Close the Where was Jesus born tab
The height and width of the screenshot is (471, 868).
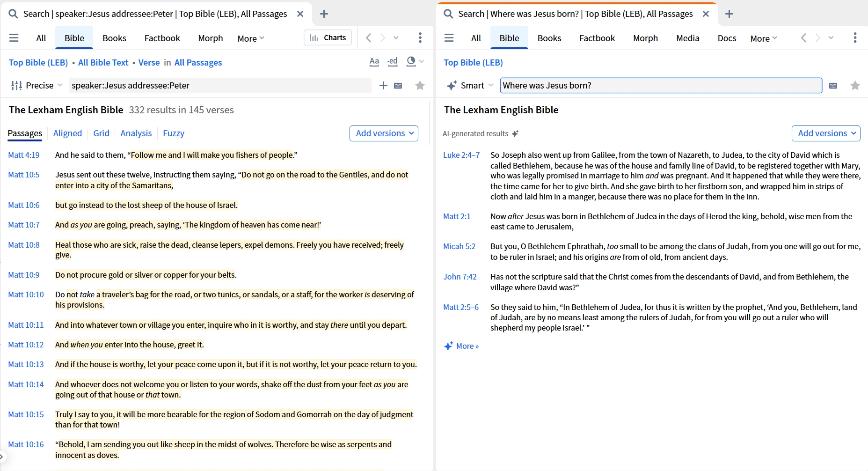(706, 14)
